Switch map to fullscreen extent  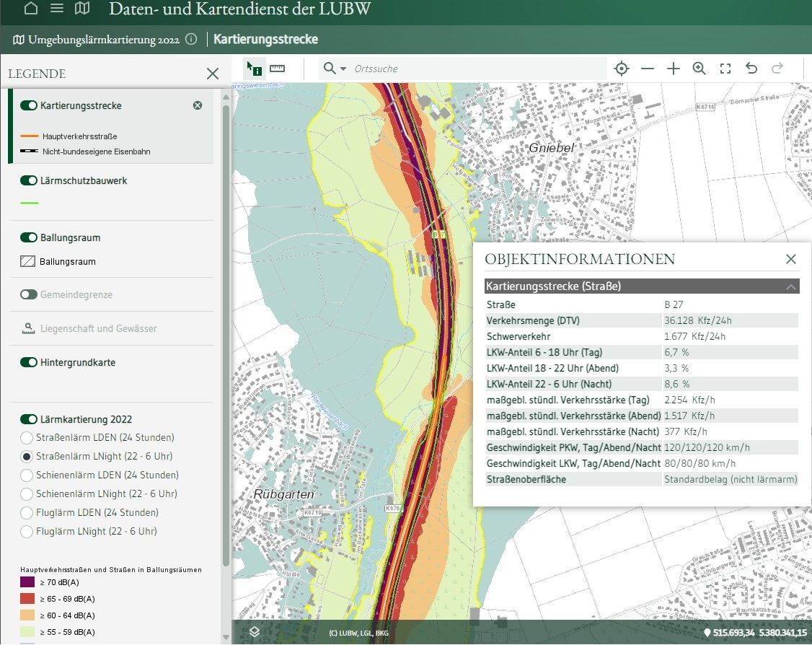pos(725,69)
